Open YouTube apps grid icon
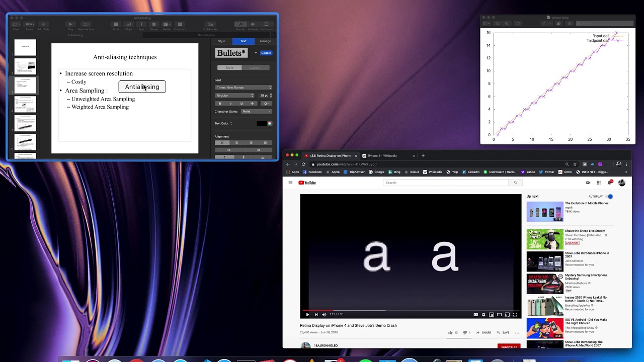This screenshot has height=362, width=644. (x=599, y=183)
